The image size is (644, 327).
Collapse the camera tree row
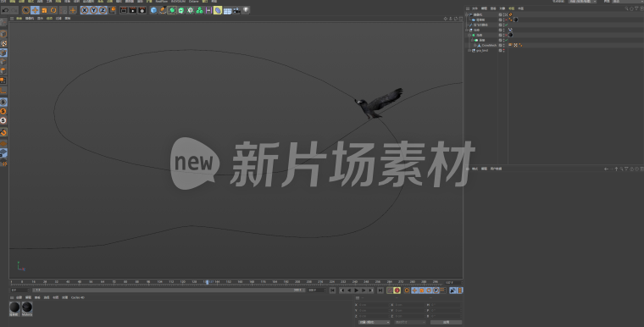point(467,14)
